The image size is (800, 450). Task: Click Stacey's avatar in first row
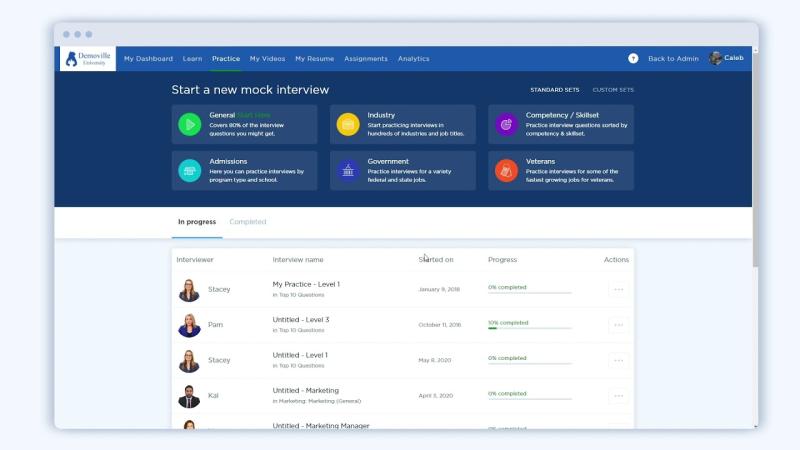pyautogui.click(x=189, y=290)
